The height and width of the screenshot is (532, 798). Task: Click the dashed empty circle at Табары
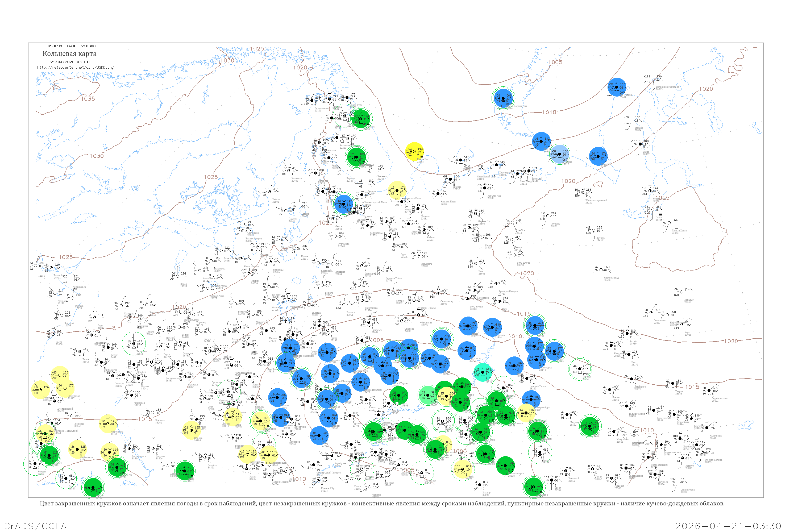[580, 369]
